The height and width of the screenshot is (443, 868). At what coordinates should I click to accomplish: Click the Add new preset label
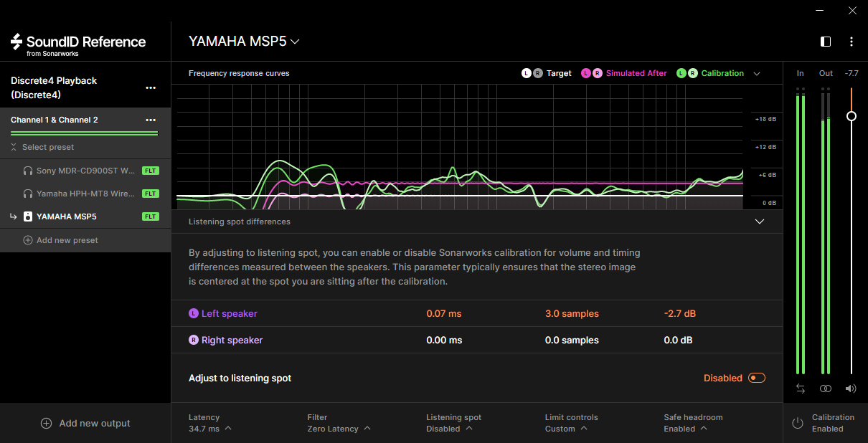tap(67, 240)
